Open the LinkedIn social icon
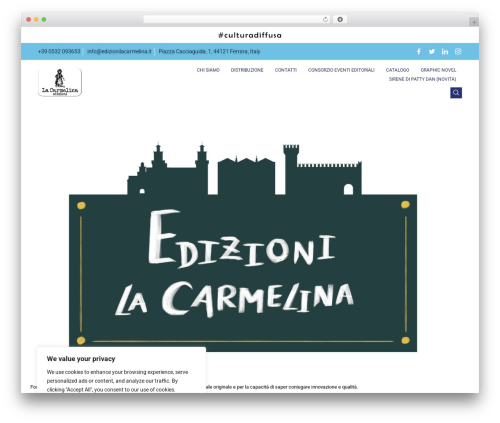The image size is (500, 423). pyautogui.click(x=445, y=51)
